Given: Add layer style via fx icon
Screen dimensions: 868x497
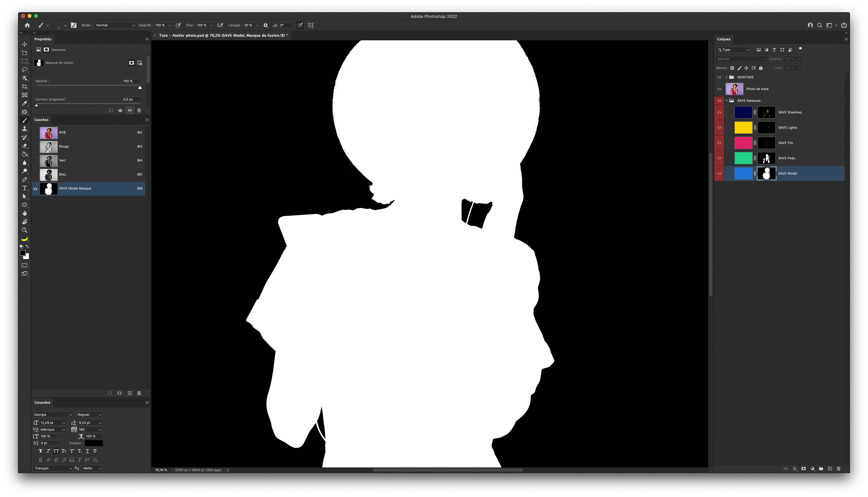Looking at the screenshot, I should click(x=795, y=469).
